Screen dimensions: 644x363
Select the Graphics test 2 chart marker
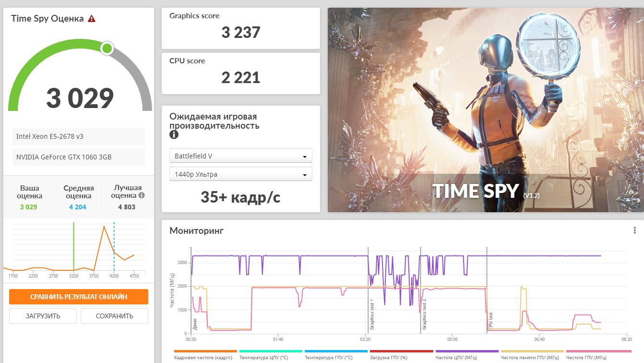[424, 315]
